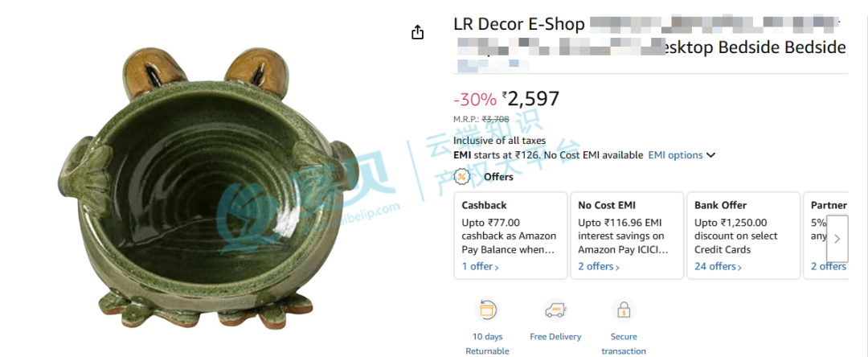Click the Offers percent badge icon
This screenshot has height=357, width=868.
[x=461, y=177]
